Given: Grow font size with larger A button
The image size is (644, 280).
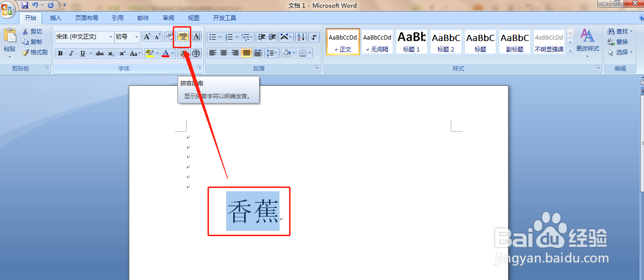Looking at the screenshot, I should (147, 37).
